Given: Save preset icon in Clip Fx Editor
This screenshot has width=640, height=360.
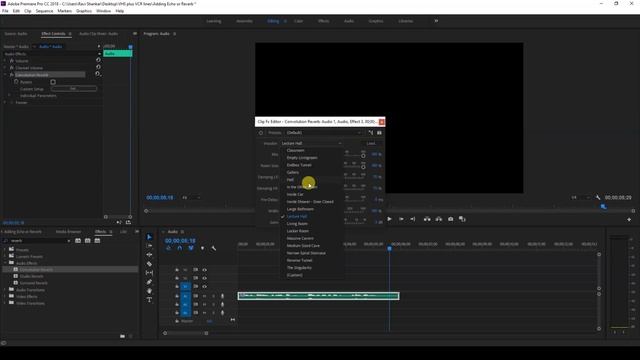Looking at the screenshot, I should [x=371, y=133].
